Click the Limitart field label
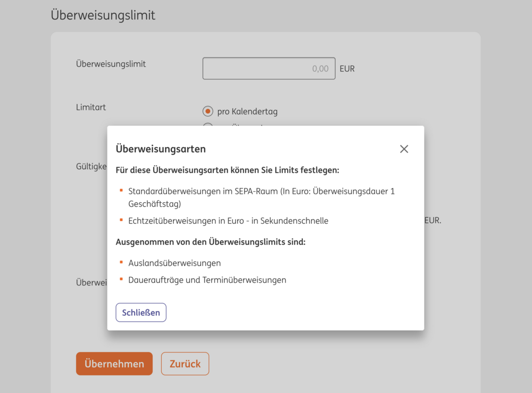This screenshot has height=393, width=532. click(x=91, y=107)
